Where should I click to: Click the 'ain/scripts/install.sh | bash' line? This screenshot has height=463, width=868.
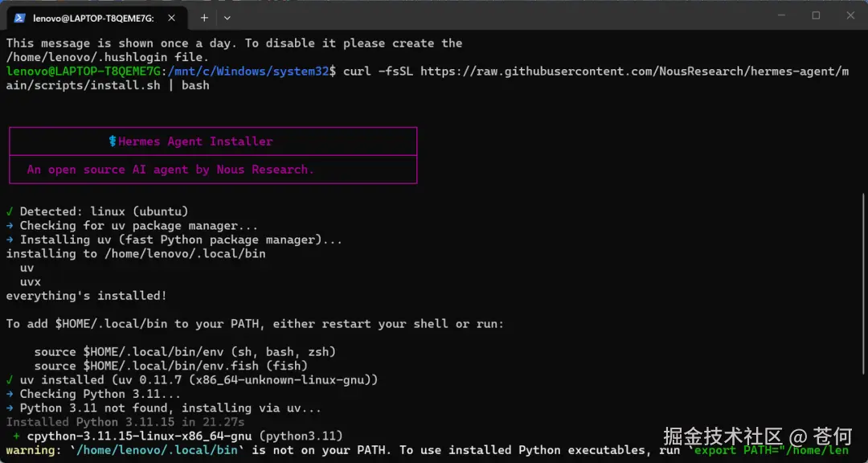(x=108, y=85)
